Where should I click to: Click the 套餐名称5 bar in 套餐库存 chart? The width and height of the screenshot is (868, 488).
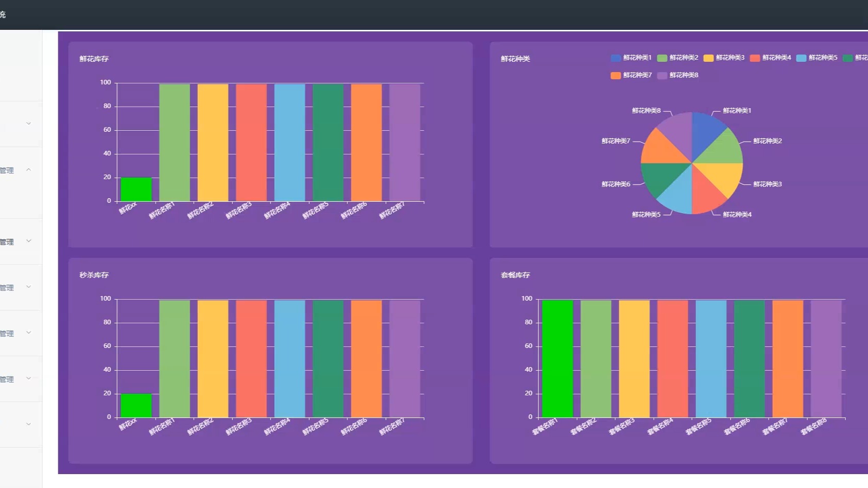coord(711,359)
